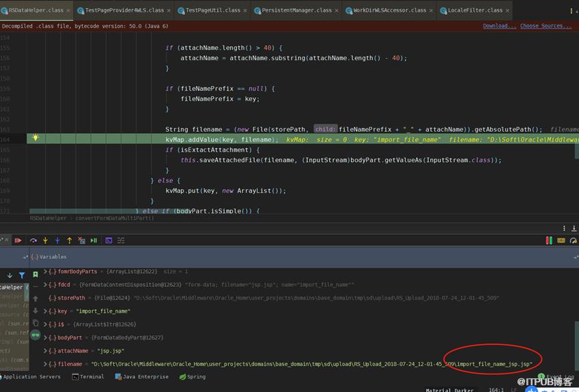Click the Step Over debugger icon
Viewport: 579px width, 392px height.
[33, 240]
